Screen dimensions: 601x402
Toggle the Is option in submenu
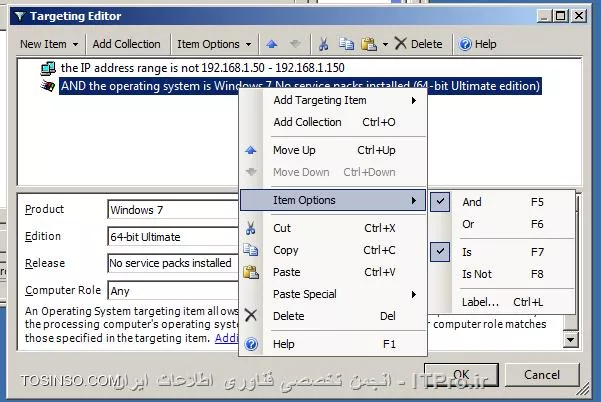(502, 252)
